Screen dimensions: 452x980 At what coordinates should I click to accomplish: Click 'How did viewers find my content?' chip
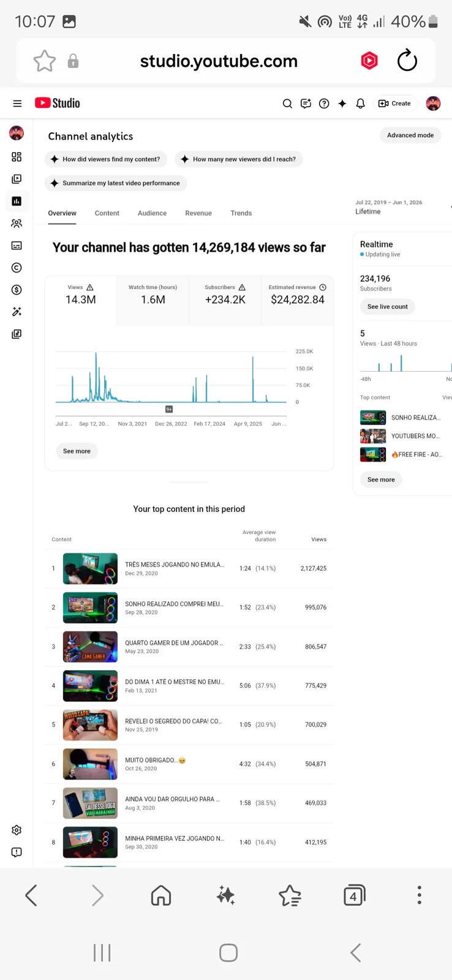pyautogui.click(x=105, y=159)
